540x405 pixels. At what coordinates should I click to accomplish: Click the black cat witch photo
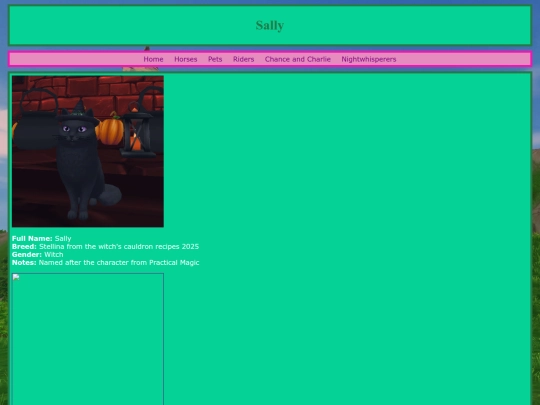(88, 152)
